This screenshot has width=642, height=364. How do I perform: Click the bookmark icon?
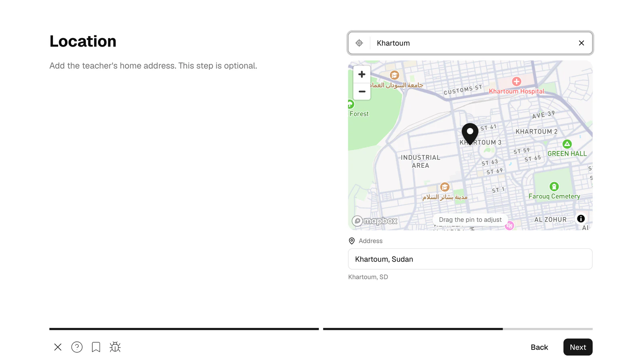point(96,347)
